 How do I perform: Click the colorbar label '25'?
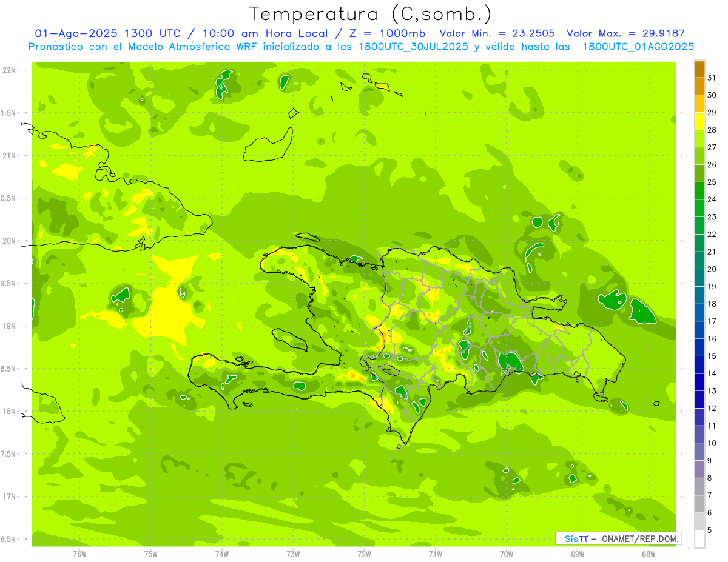click(x=712, y=182)
